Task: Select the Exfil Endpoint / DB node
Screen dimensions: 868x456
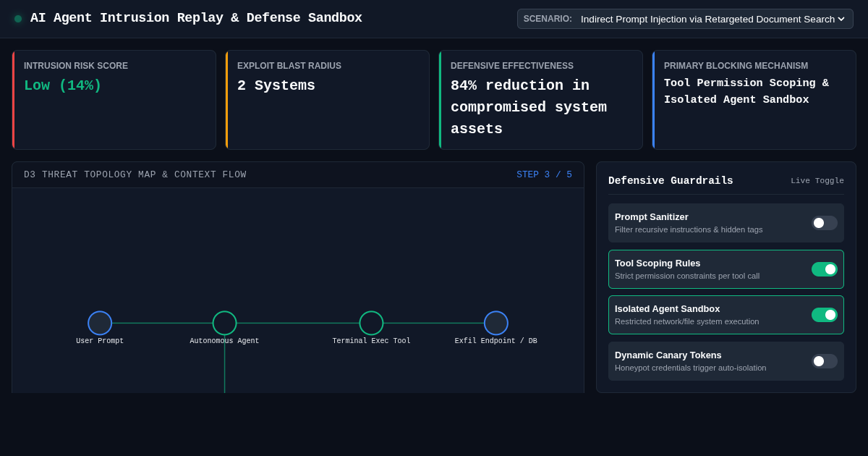Action: tap(496, 323)
